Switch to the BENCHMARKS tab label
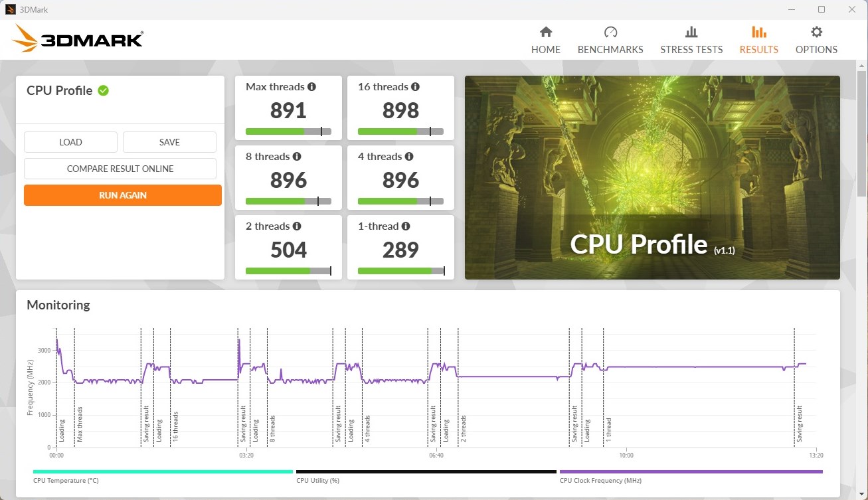 tap(610, 50)
